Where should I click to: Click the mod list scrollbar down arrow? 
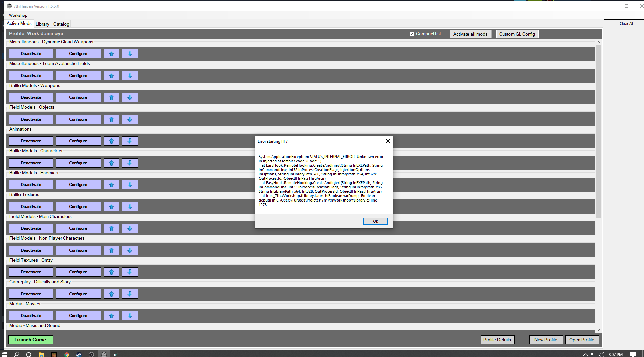599,330
